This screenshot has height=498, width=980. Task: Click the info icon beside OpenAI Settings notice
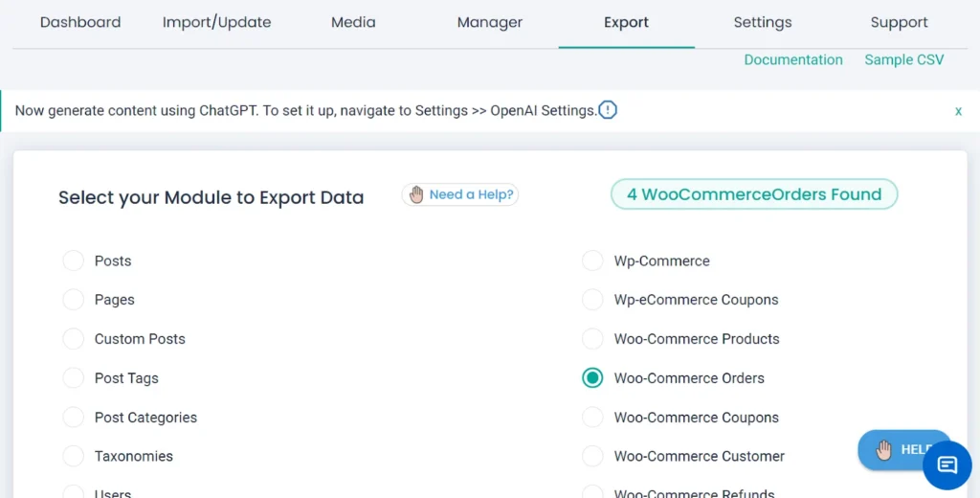[608, 110]
